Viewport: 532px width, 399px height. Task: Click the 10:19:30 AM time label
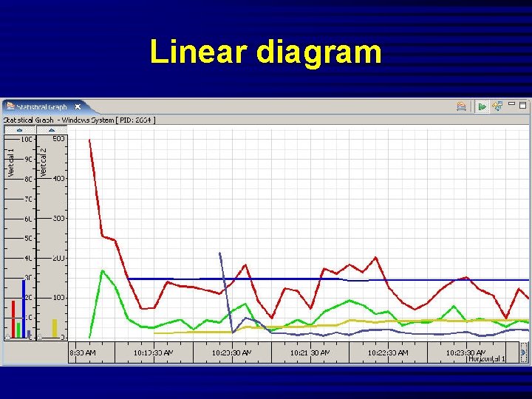[x=154, y=353]
